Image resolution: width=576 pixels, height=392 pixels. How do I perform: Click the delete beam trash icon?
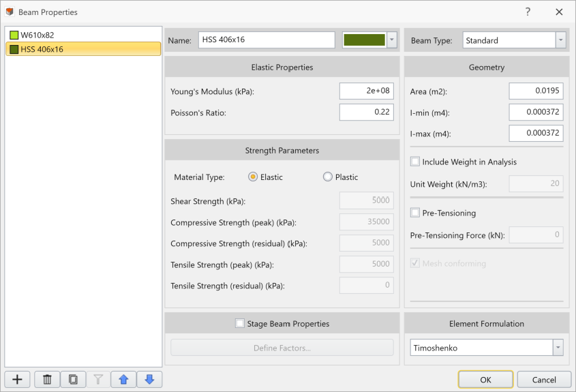point(47,379)
